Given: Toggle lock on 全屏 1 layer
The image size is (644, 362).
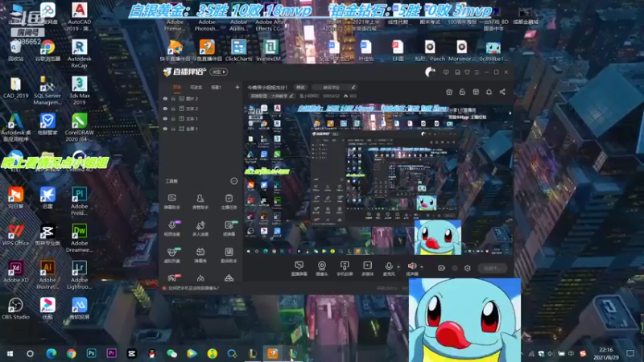Looking at the screenshot, I should (x=173, y=129).
